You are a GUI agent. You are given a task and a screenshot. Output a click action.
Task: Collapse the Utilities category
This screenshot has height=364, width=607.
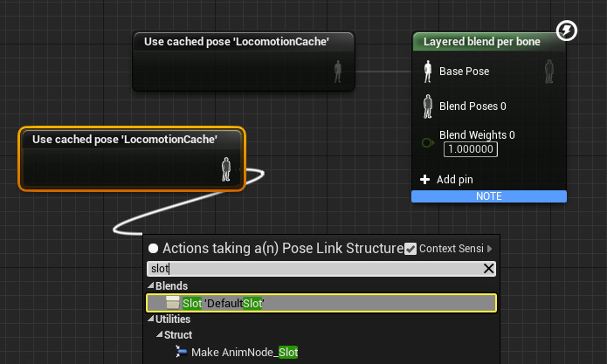point(151,319)
